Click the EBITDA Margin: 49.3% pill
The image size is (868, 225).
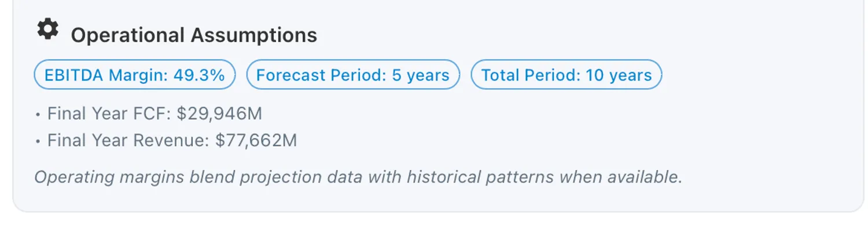tap(135, 75)
